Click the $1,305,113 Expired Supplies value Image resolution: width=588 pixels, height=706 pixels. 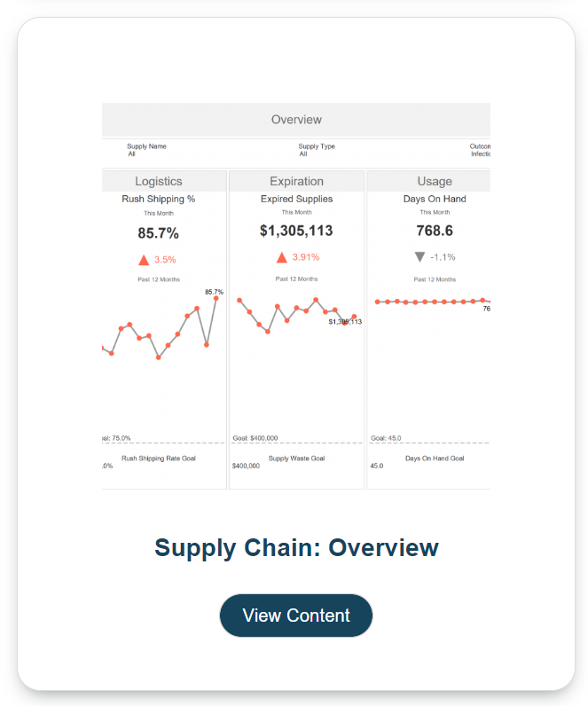tap(296, 231)
